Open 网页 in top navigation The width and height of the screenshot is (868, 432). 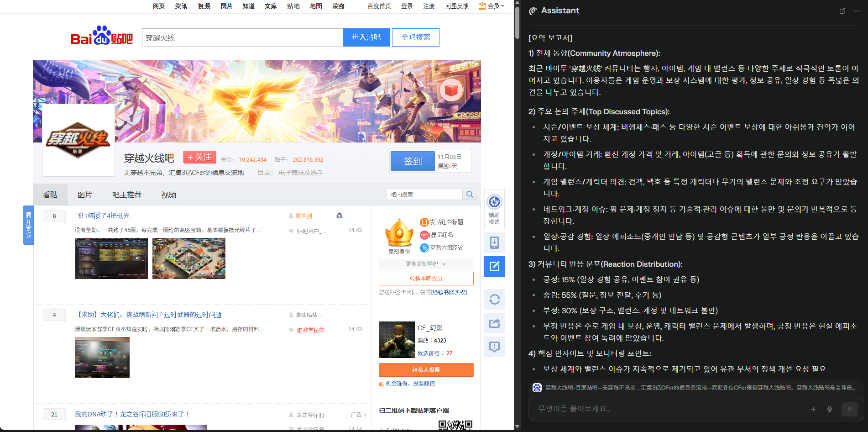(159, 6)
